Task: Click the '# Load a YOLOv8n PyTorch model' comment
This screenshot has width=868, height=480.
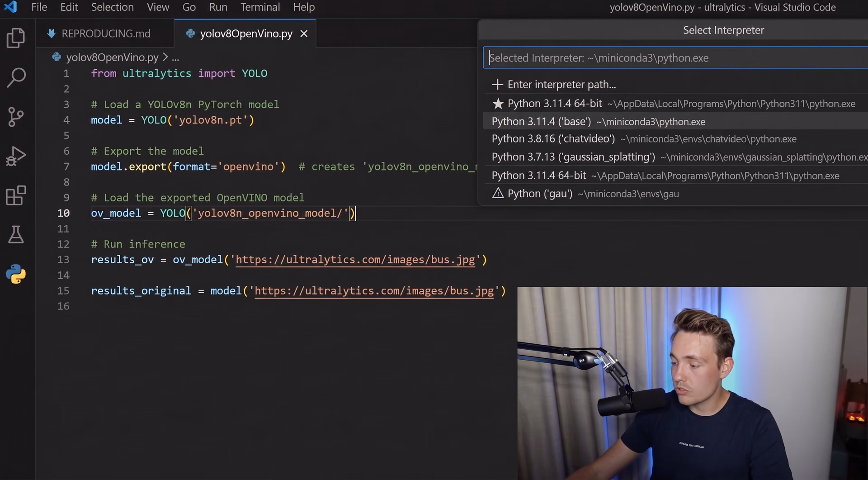Action: 185,105
